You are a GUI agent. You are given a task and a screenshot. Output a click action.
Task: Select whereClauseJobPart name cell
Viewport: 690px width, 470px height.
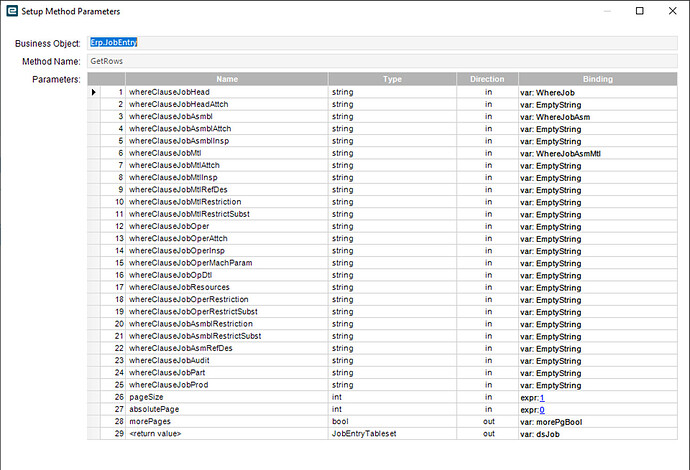coord(227,373)
